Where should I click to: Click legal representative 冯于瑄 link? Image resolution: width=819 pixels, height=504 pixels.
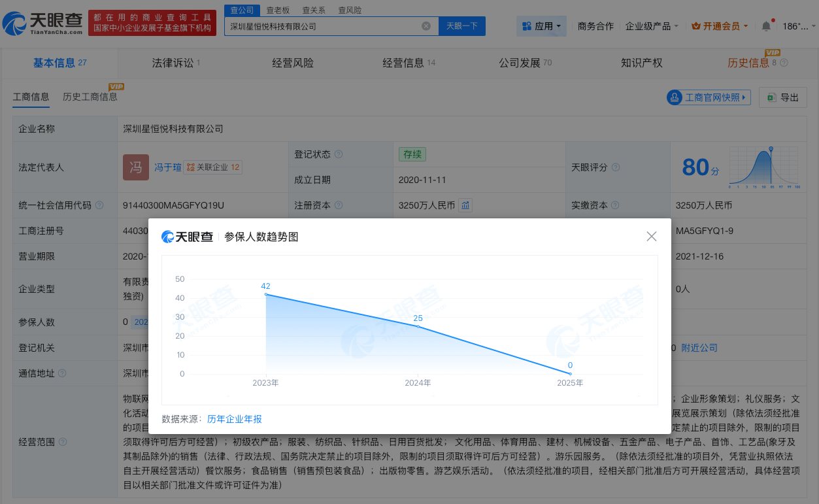coord(167,167)
